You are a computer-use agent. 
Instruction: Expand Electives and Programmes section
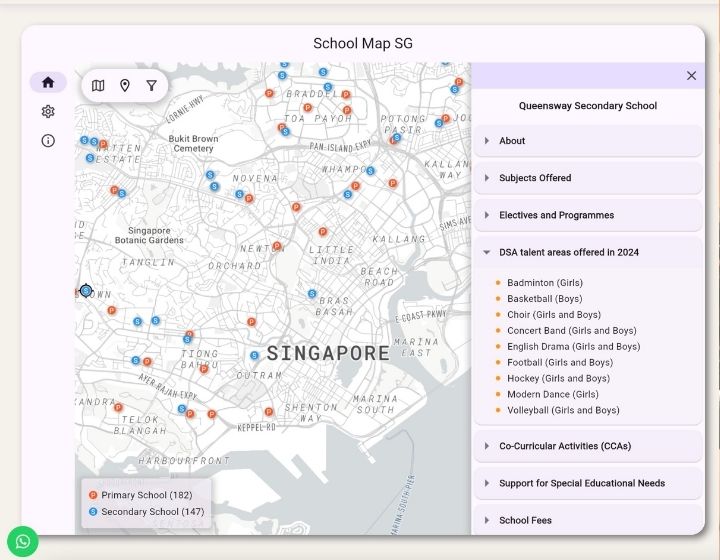[588, 215]
